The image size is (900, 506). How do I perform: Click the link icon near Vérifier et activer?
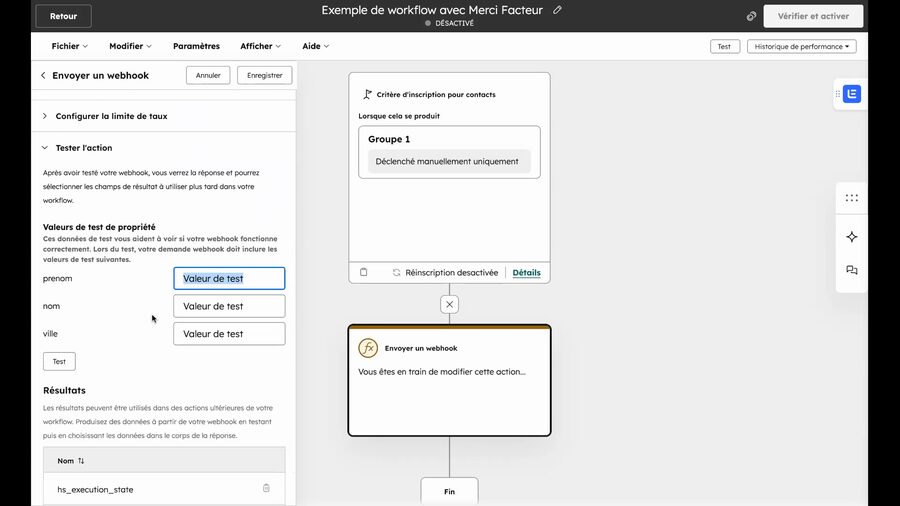click(751, 16)
